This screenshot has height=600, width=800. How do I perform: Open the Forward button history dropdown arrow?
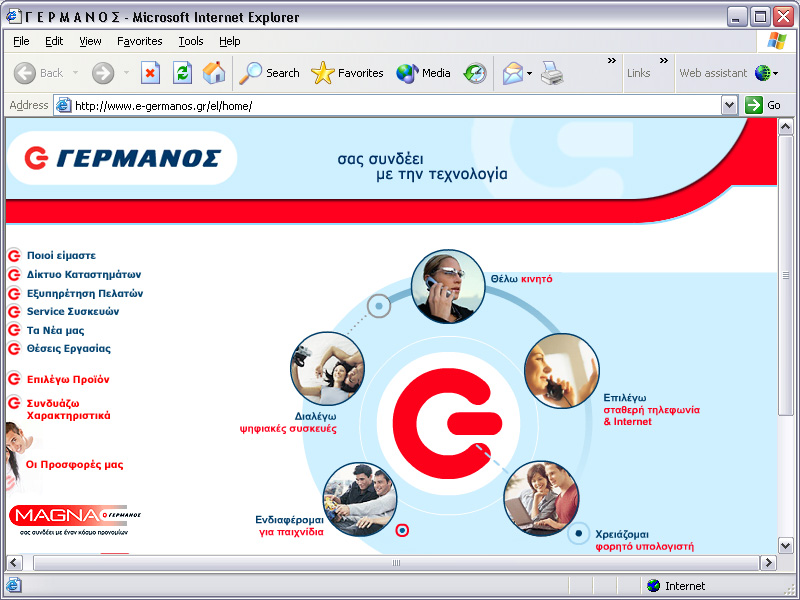pos(126,73)
